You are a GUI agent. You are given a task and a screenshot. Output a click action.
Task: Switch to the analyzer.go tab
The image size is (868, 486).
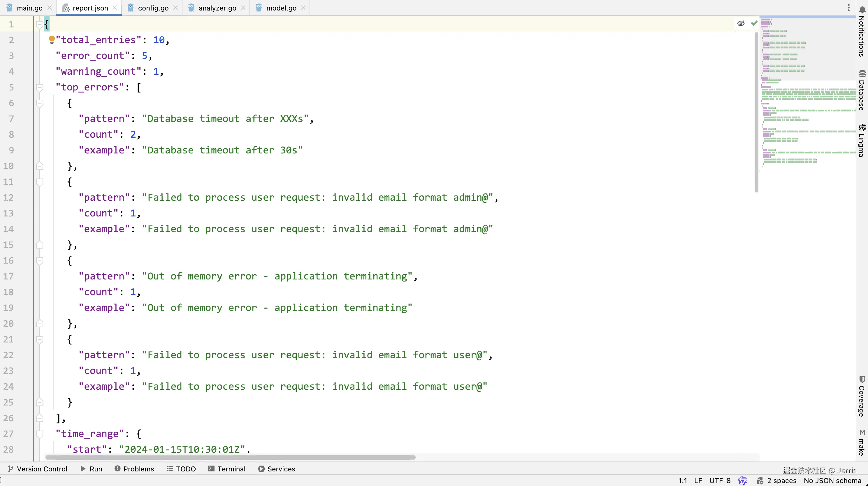click(217, 8)
